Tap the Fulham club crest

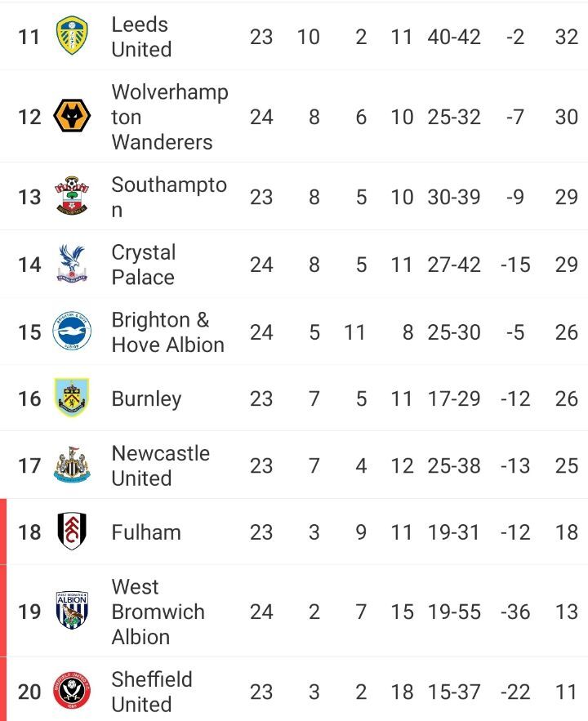click(x=72, y=532)
